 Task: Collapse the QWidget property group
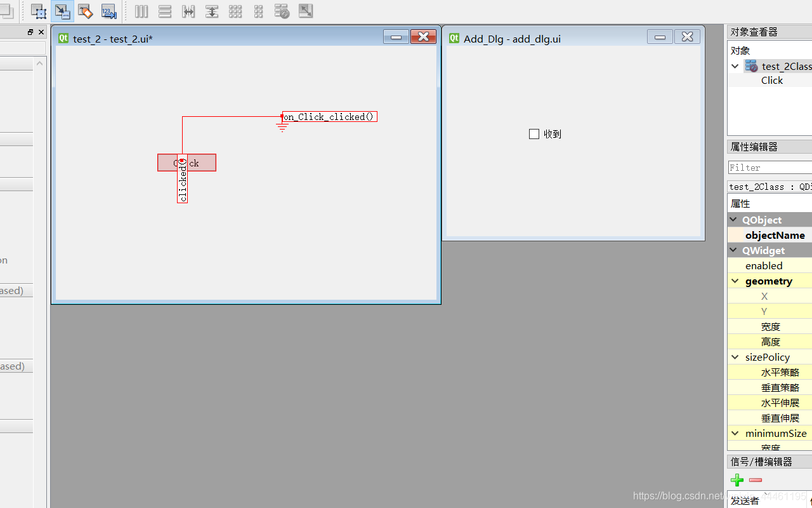[x=733, y=250]
